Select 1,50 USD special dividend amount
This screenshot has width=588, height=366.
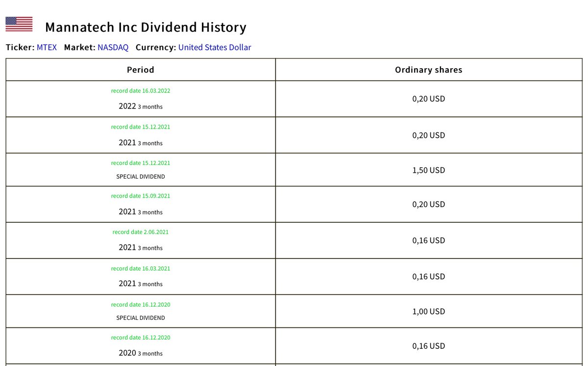pos(429,170)
